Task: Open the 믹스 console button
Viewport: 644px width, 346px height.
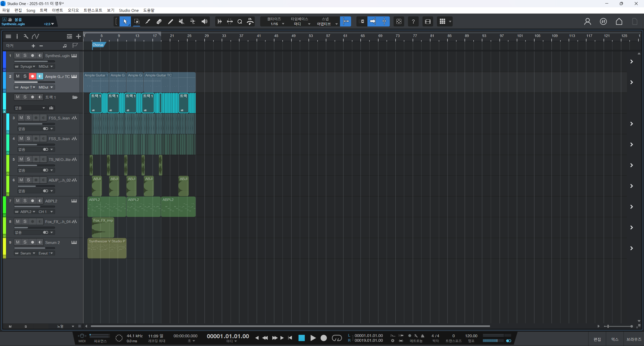Action: (x=615, y=339)
